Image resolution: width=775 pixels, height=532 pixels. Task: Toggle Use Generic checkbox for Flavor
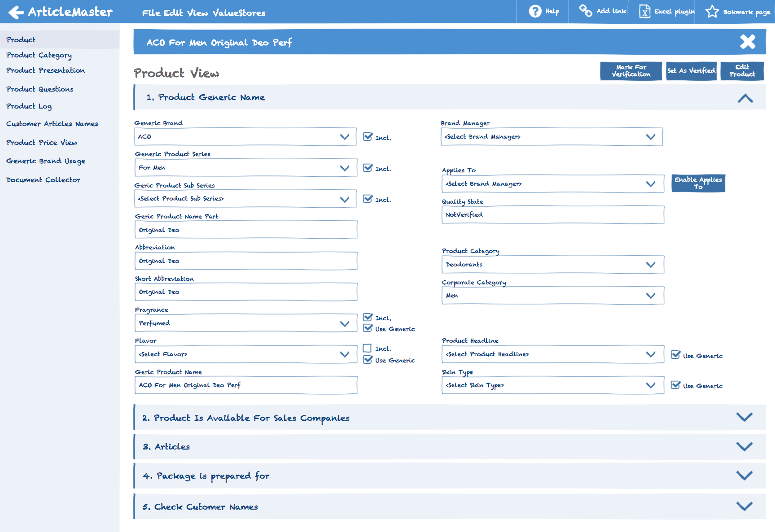click(368, 359)
